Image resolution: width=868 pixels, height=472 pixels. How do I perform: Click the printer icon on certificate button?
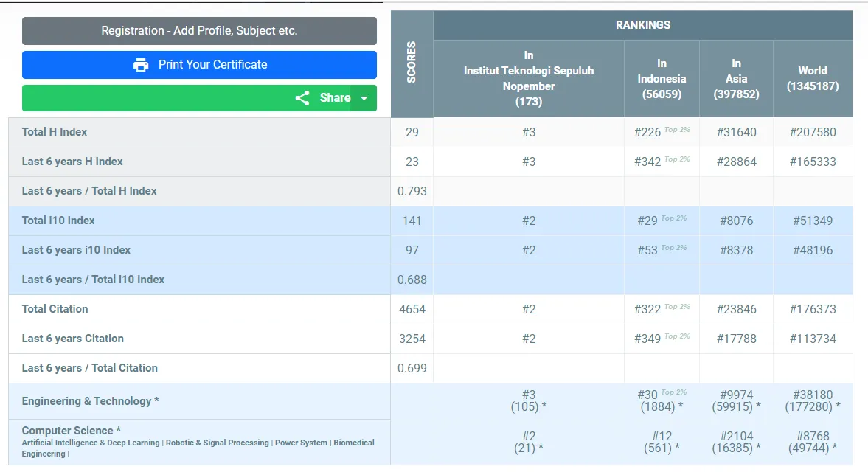[141, 65]
